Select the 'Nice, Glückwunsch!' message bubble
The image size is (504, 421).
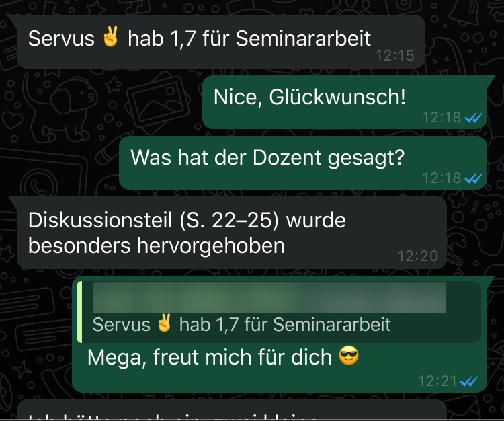tap(345, 102)
